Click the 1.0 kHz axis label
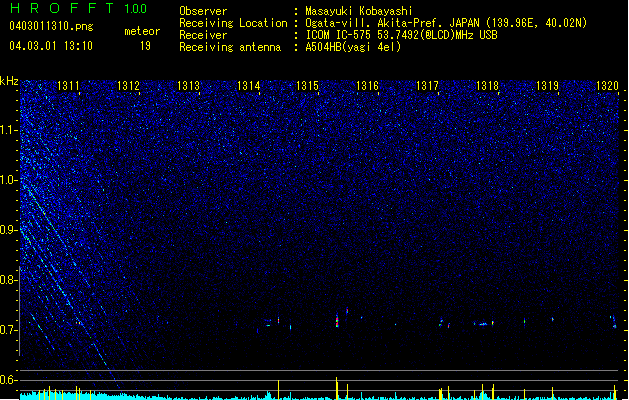This screenshot has height=400, width=629. (9, 180)
